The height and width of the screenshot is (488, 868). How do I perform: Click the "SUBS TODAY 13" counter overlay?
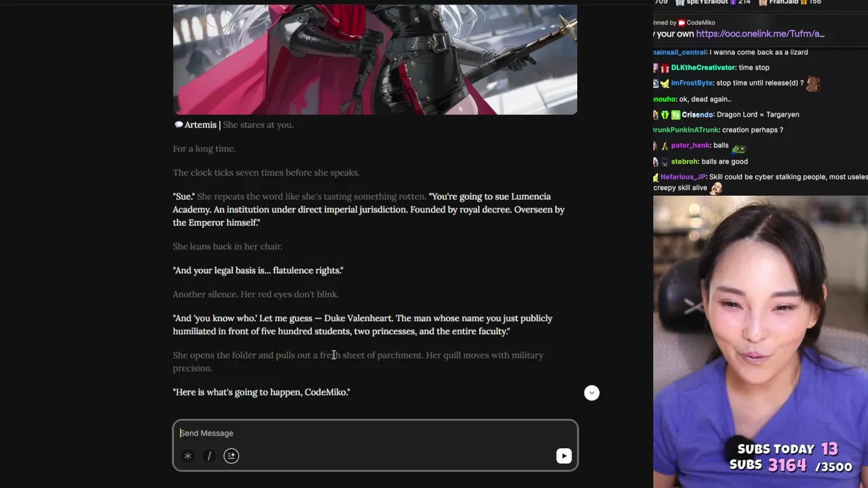point(788,449)
